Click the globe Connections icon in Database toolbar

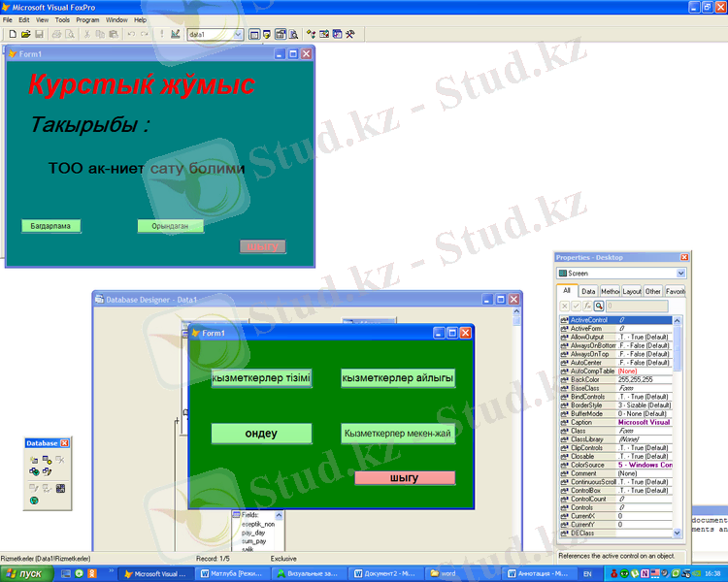34,501
